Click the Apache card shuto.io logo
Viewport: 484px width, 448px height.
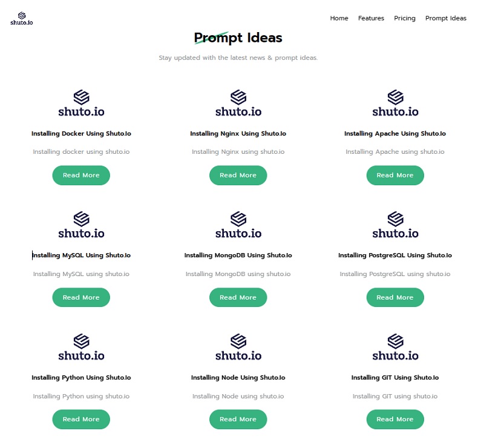tap(395, 104)
